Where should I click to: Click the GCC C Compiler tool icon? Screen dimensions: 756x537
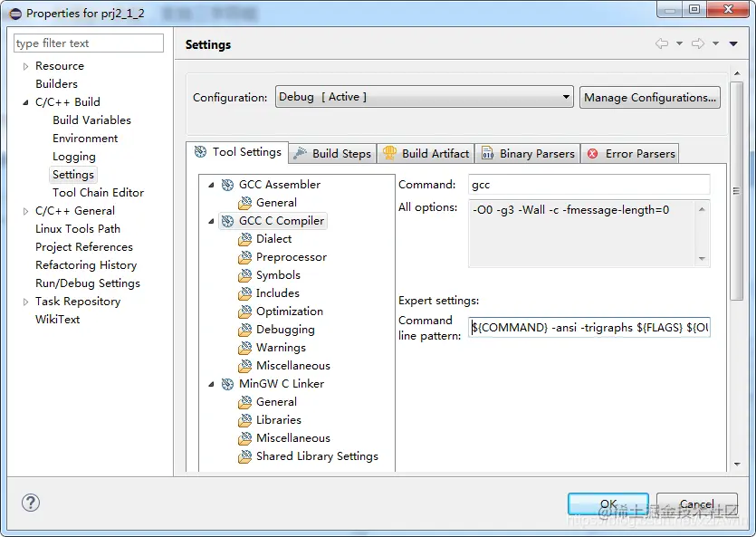pos(227,221)
